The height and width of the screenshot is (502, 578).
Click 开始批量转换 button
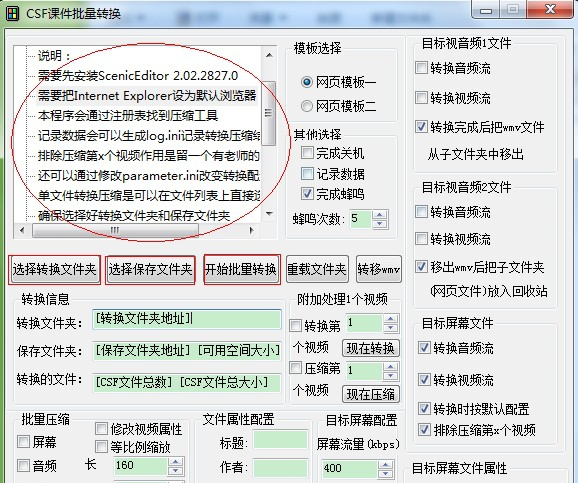(242, 269)
